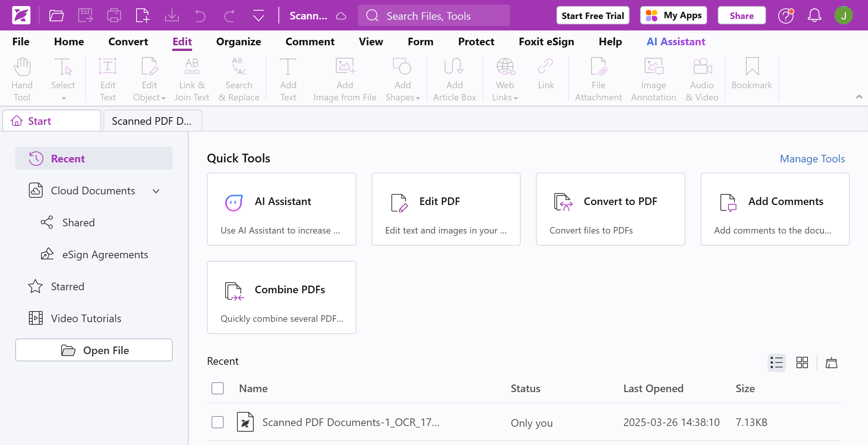Tick the select-all checkbox next to Name
The image size is (868, 445).
tap(217, 388)
